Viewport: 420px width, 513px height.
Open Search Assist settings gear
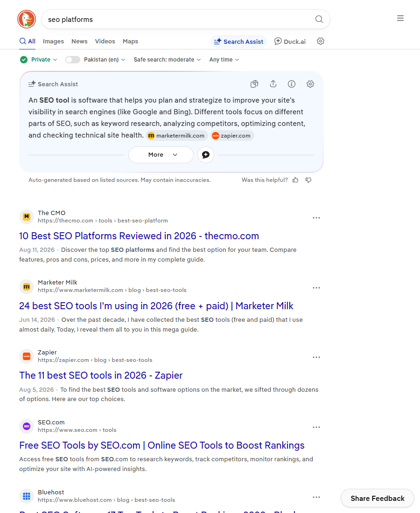click(310, 84)
